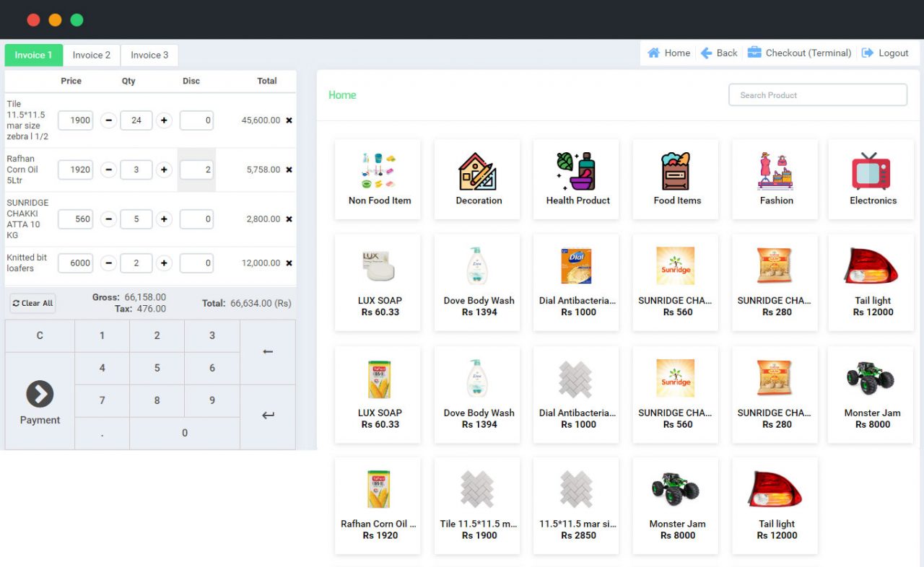The height and width of the screenshot is (567, 924).
Task: Select the Decoration category icon
Action: coord(476,171)
